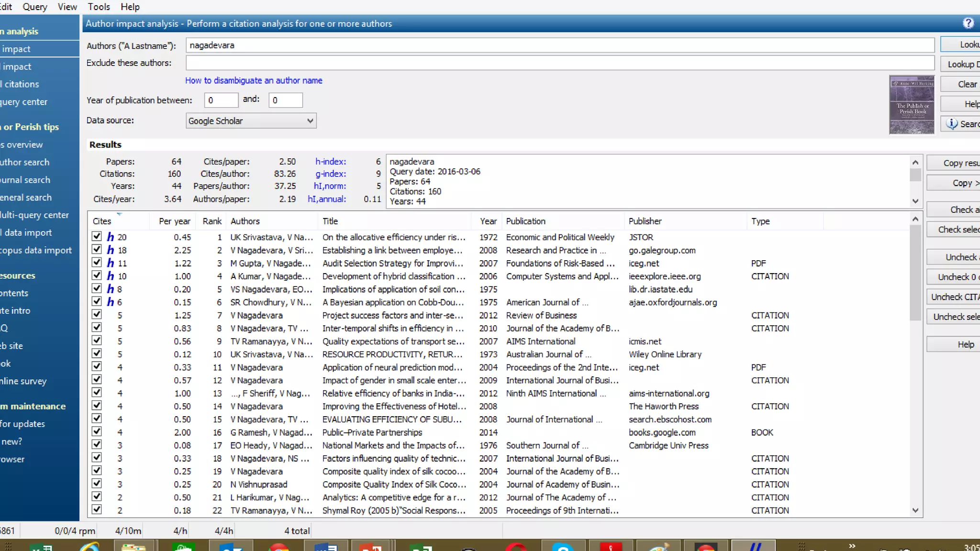Toggle checkbox for the N Vishnuprasad paper

(97, 484)
